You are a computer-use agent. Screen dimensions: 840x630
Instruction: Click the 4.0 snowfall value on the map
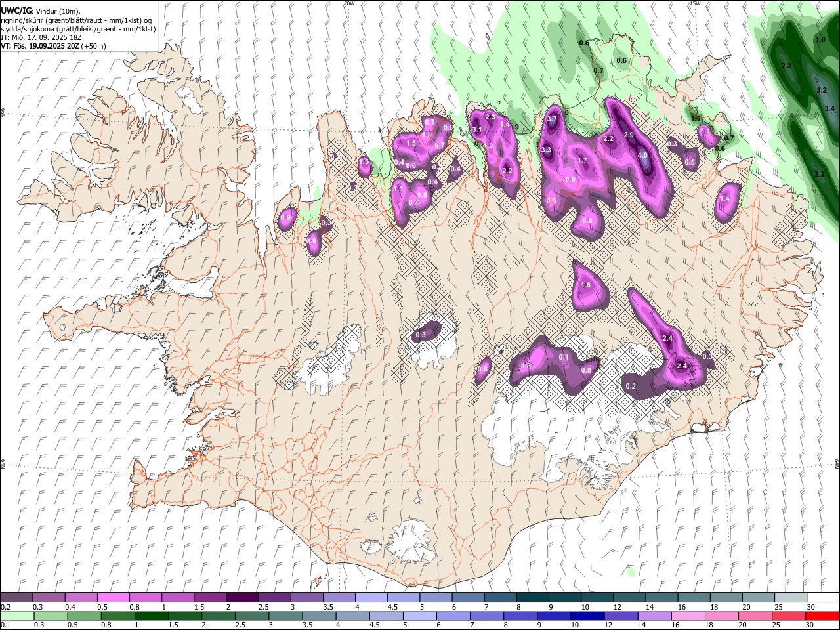point(642,156)
